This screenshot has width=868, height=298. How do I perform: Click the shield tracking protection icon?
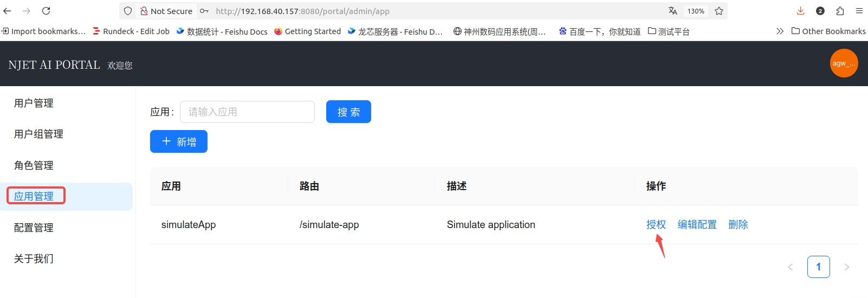click(x=128, y=11)
